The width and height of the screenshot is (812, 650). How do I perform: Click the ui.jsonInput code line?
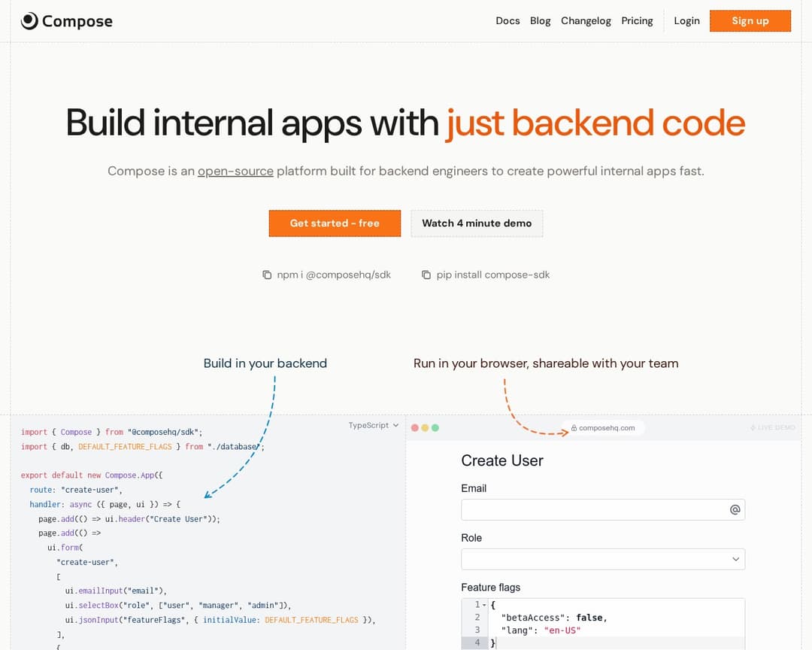(220, 620)
